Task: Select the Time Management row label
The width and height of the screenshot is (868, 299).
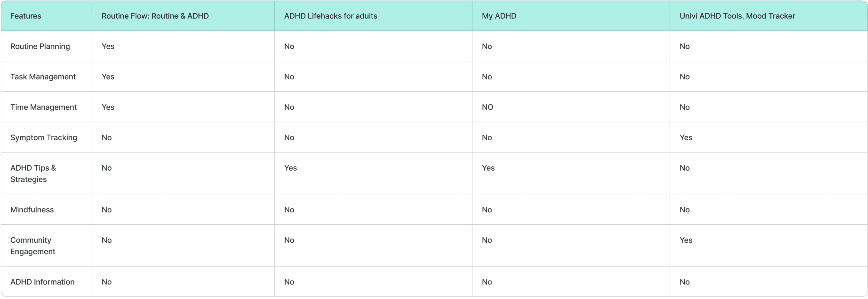Action: [43, 107]
